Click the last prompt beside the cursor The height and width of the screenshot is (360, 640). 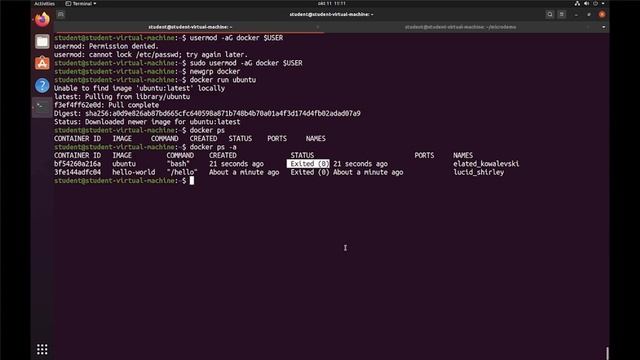tap(120, 180)
